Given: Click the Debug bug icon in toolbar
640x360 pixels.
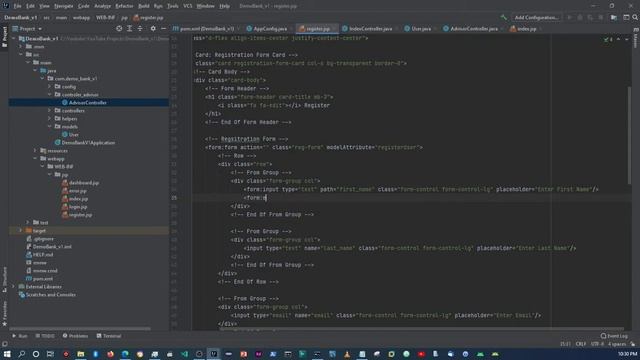Looking at the screenshot, I should tap(580, 18).
